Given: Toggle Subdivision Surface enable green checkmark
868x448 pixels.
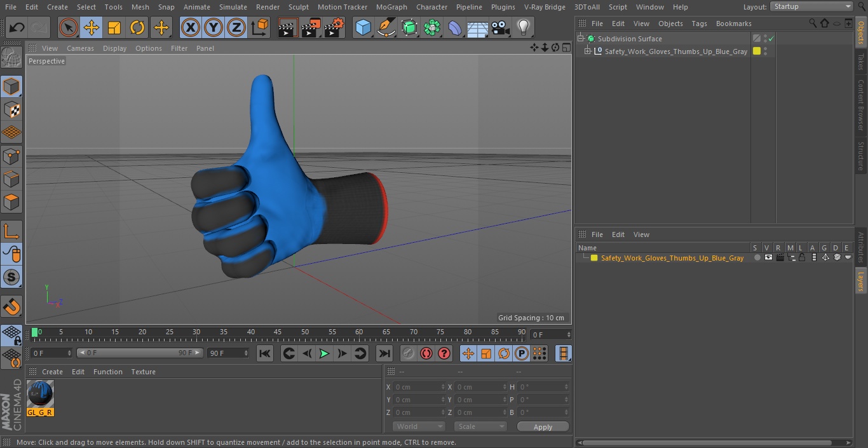Looking at the screenshot, I should click(771, 39).
